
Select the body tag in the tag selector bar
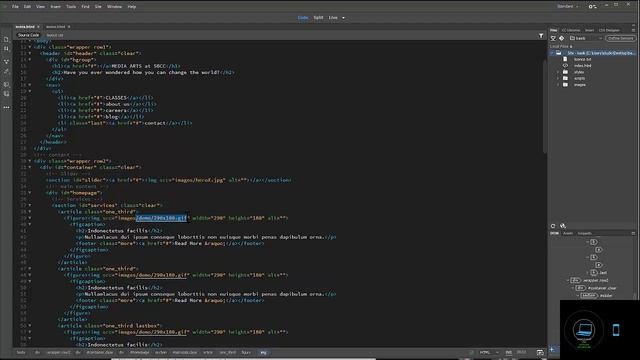pyautogui.click(x=21, y=353)
